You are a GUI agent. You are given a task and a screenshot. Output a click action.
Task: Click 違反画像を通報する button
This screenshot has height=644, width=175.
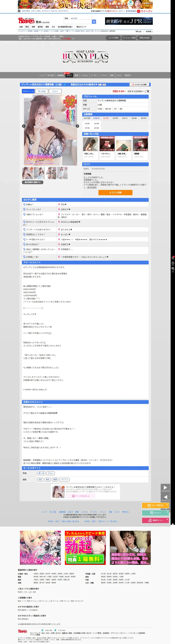pyautogui.click(x=32, y=182)
